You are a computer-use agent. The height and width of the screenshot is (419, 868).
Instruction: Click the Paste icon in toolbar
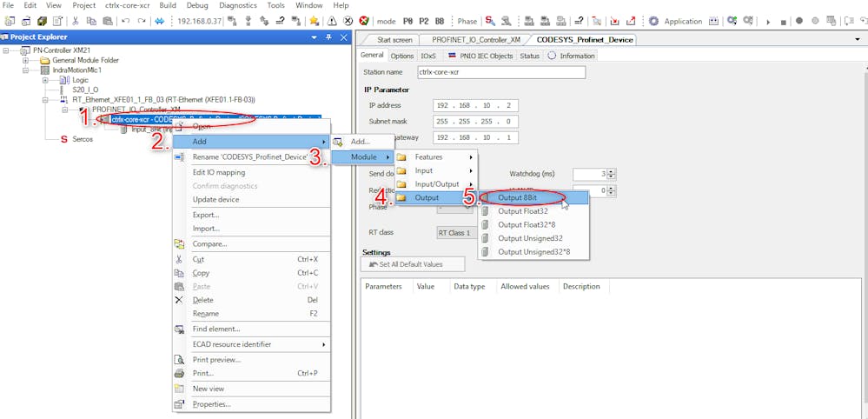click(108, 21)
